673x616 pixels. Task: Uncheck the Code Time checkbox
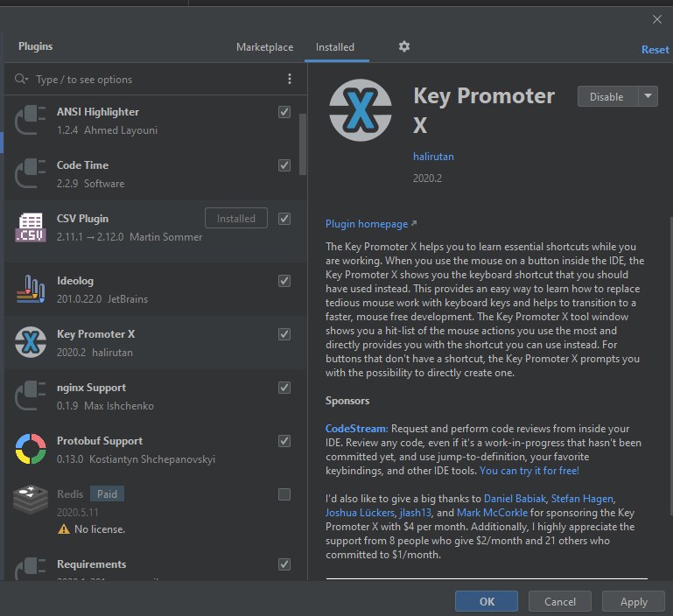[284, 165]
